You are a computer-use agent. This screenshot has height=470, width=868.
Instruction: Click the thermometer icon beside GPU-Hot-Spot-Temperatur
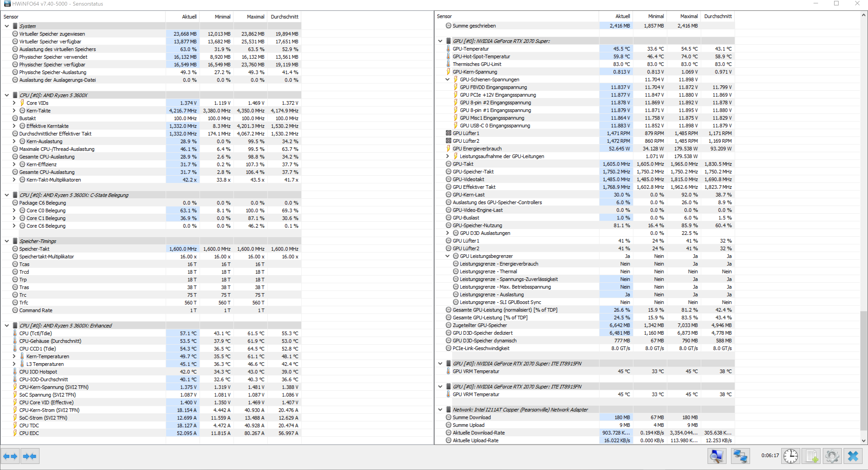[448, 56]
